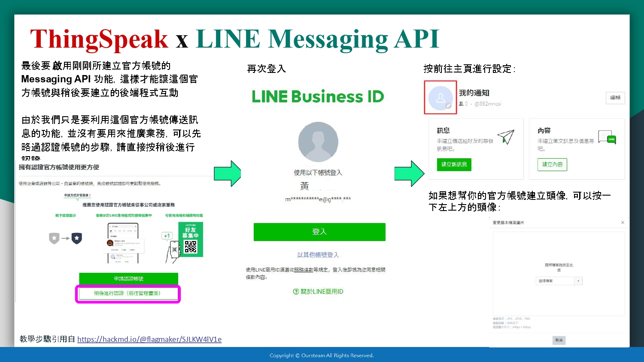Click the friends count icon under 我的通知
Viewport: 644px width, 362px height.
(x=461, y=104)
